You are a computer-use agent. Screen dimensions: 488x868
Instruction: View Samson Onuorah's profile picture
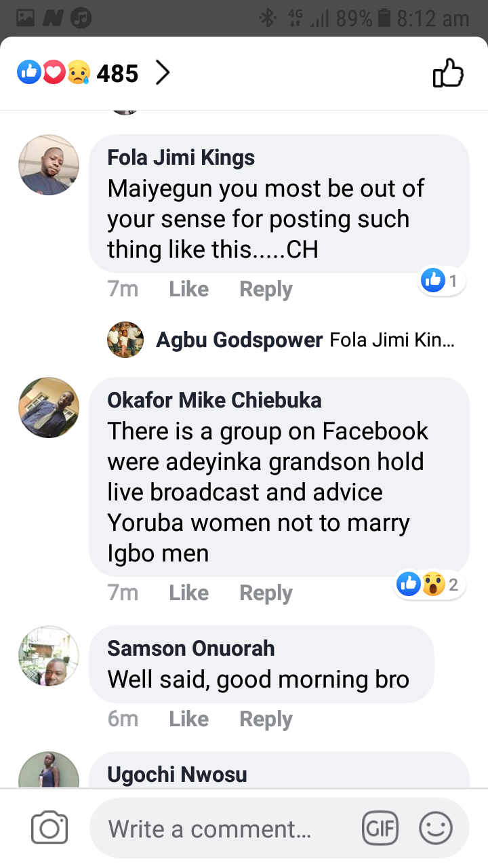point(49,656)
